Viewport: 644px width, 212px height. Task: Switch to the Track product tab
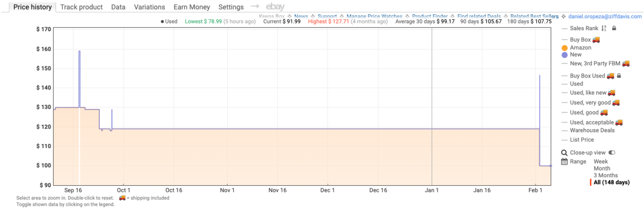point(81,7)
